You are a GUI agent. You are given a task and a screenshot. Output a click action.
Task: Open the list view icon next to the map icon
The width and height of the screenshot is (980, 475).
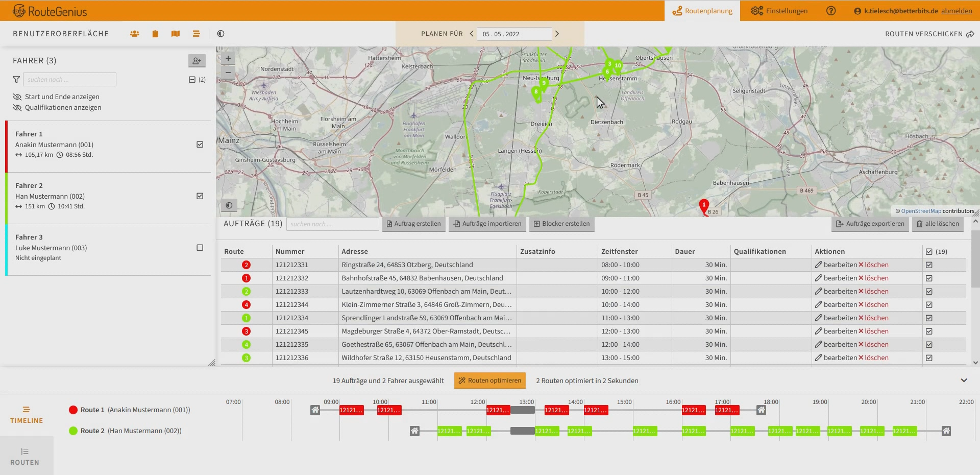pyautogui.click(x=196, y=33)
